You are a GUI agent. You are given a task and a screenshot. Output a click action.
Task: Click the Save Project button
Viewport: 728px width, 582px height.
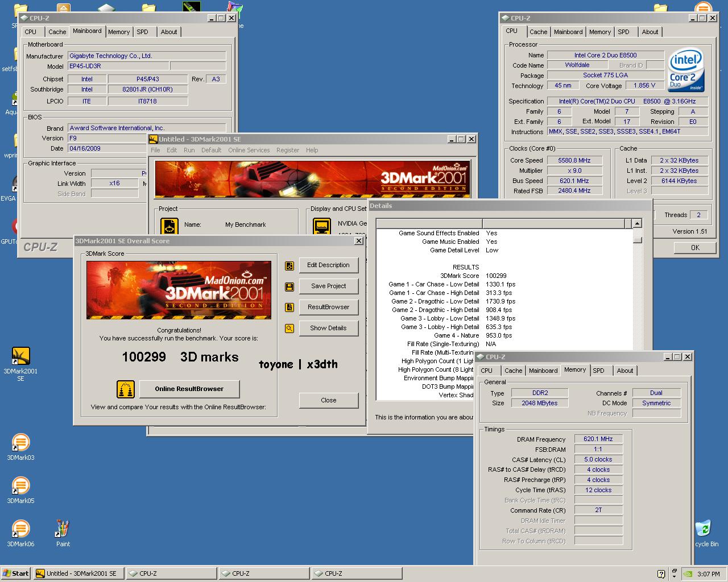tap(329, 286)
